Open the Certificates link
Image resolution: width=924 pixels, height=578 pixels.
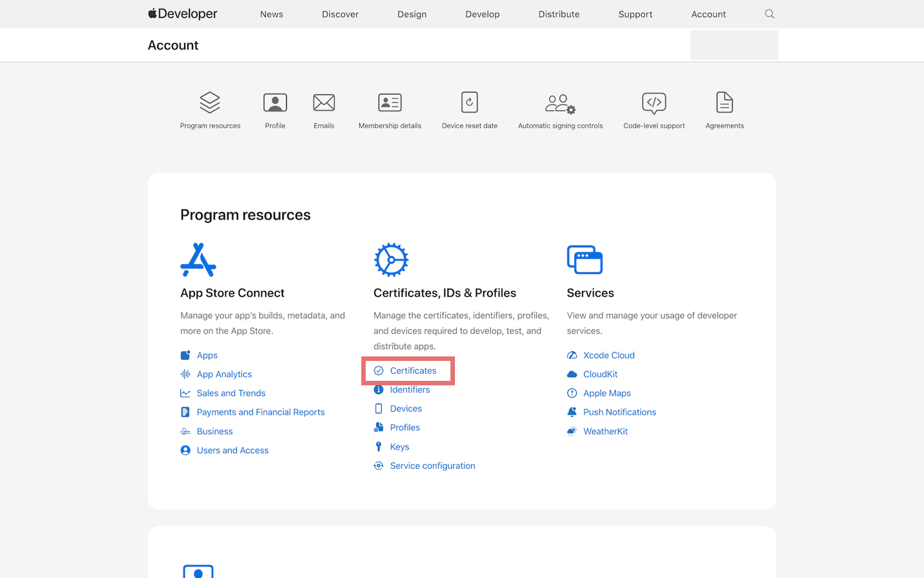pyautogui.click(x=413, y=371)
